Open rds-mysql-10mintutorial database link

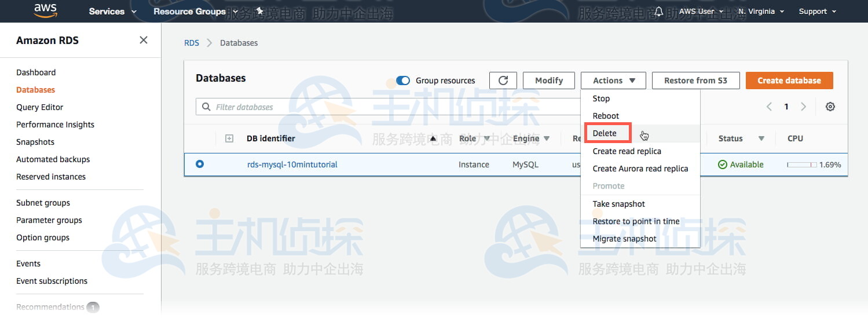[x=292, y=165]
